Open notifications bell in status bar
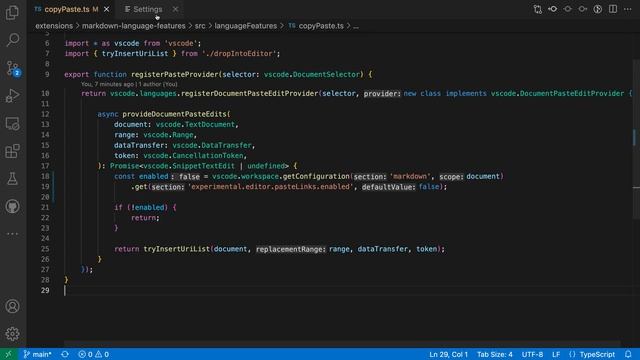The height and width of the screenshot is (360, 640). pos(628,354)
